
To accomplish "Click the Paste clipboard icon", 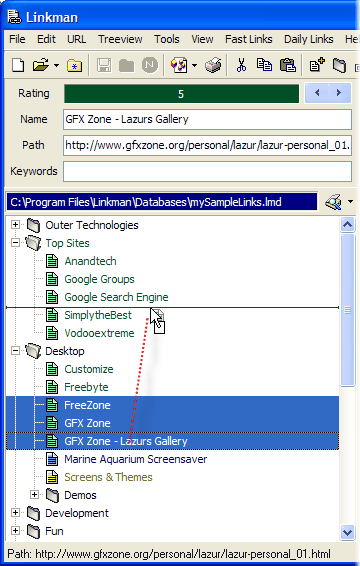I will [x=288, y=65].
